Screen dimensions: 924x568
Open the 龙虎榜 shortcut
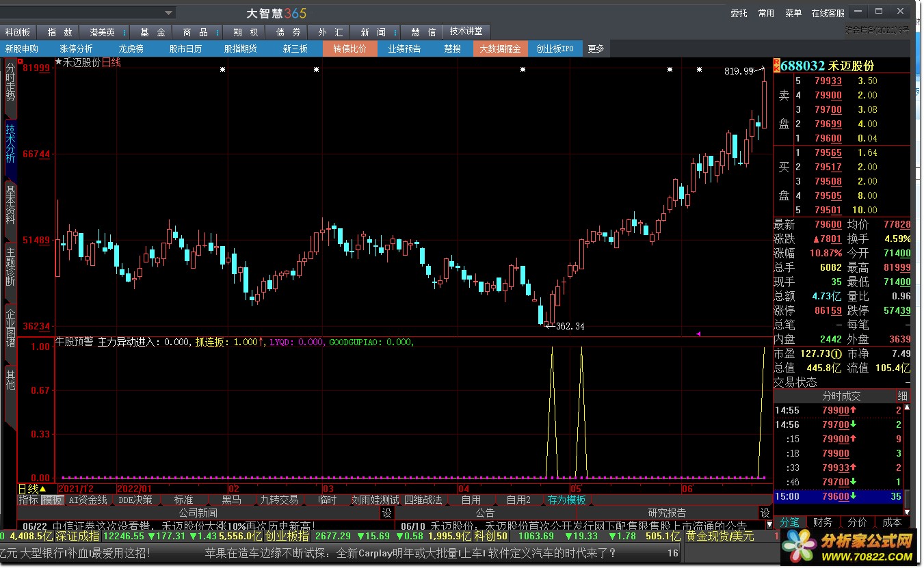pos(131,49)
